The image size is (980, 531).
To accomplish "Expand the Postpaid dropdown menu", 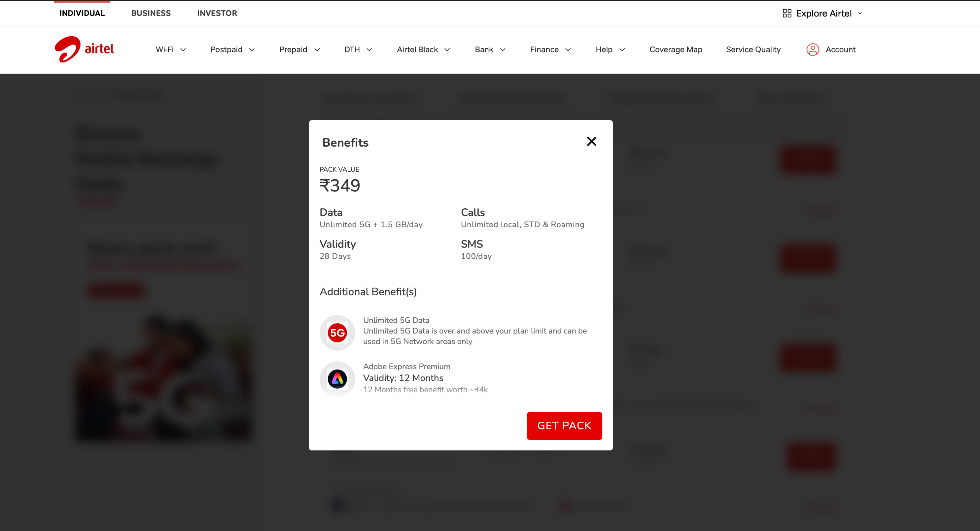I will click(x=232, y=50).
